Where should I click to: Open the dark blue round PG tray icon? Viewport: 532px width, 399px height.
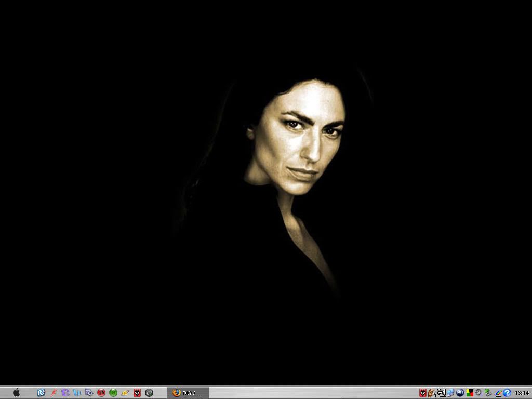click(460, 393)
